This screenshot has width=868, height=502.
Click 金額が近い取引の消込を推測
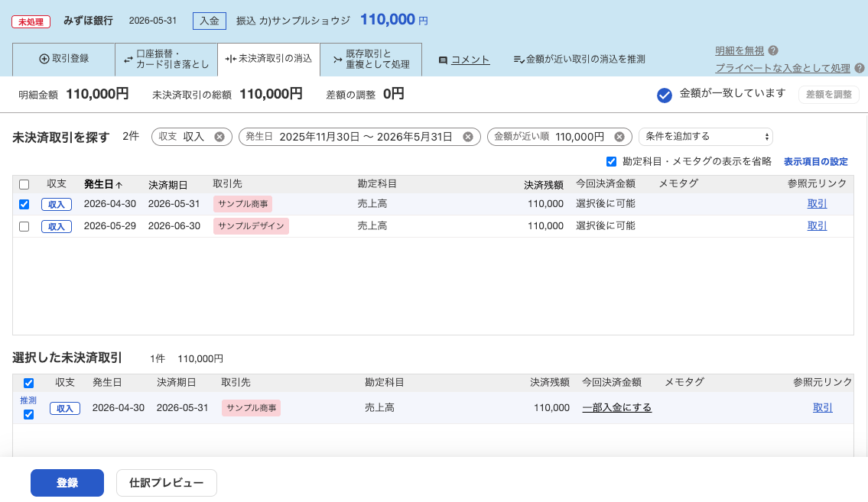pyautogui.click(x=579, y=59)
